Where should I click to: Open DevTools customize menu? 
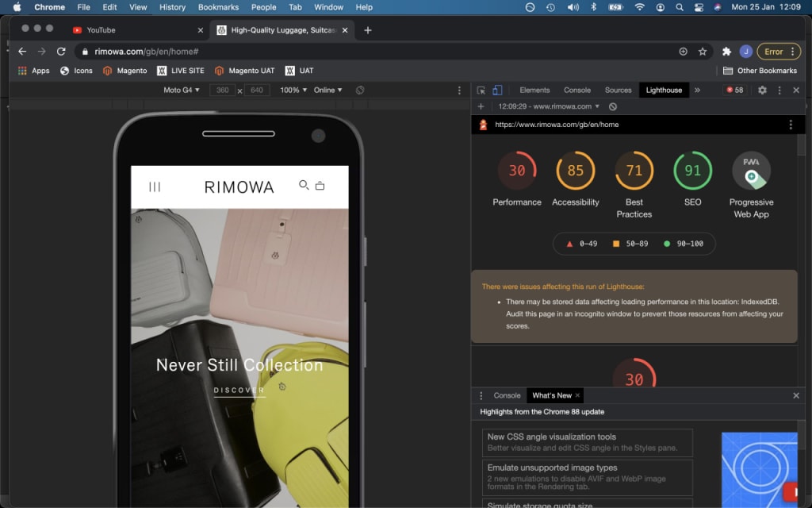coord(779,90)
